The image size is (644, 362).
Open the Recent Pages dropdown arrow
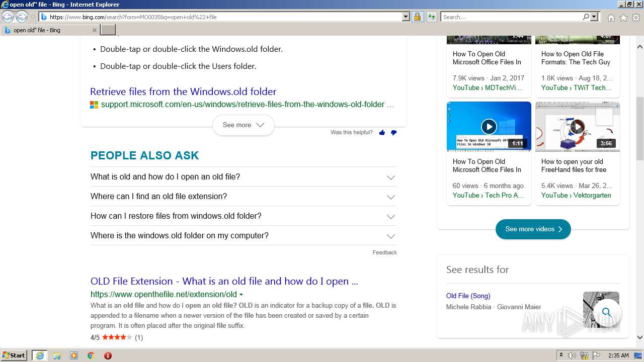tap(33, 17)
